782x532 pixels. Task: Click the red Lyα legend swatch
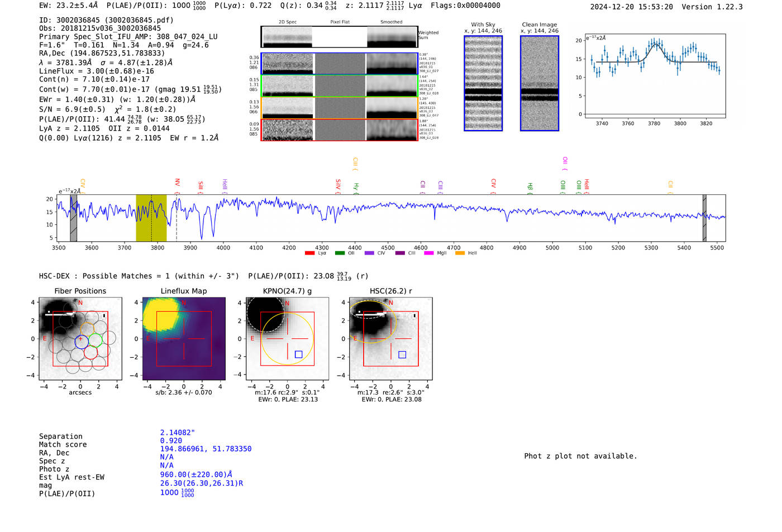click(310, 253)
